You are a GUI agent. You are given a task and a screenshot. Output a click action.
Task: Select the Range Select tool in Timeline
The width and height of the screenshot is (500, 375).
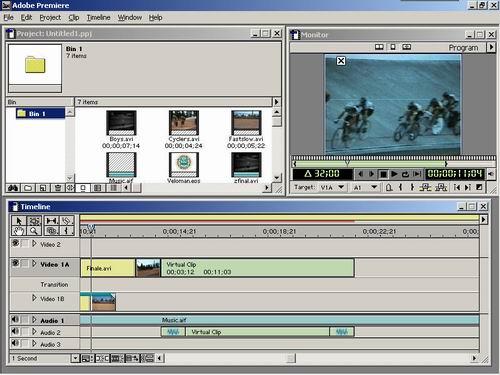pos(34,221)
